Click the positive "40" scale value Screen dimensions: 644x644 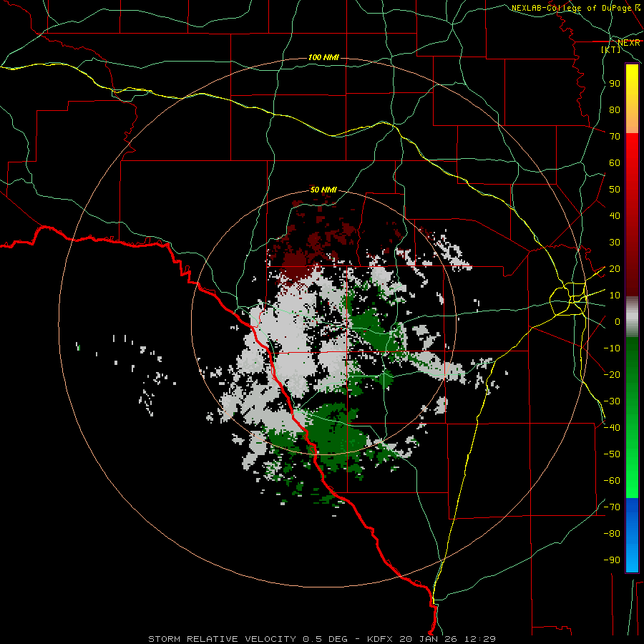[x=615, y=216]
